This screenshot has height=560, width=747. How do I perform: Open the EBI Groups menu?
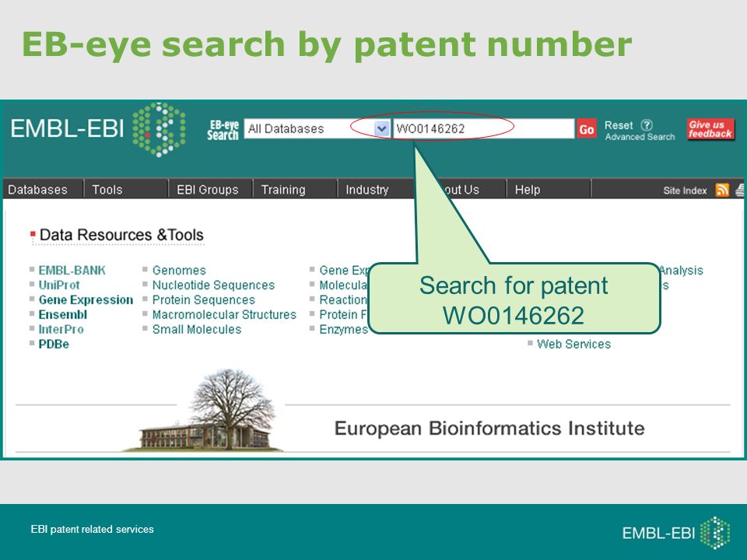coord(207,190)
